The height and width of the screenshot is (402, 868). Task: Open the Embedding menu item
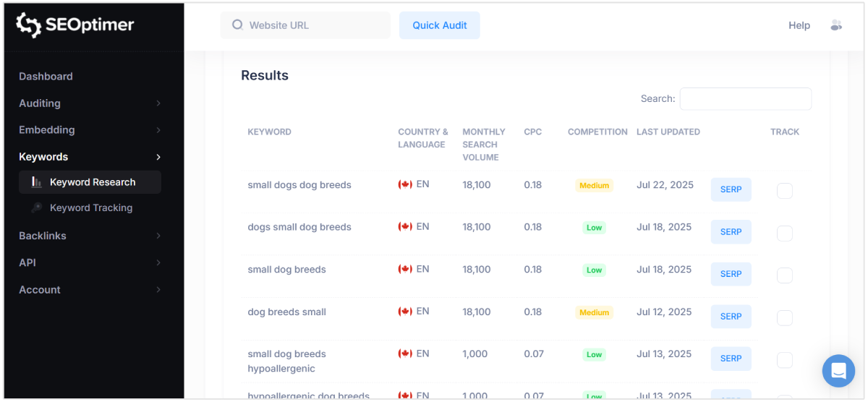tap(47, 130)
